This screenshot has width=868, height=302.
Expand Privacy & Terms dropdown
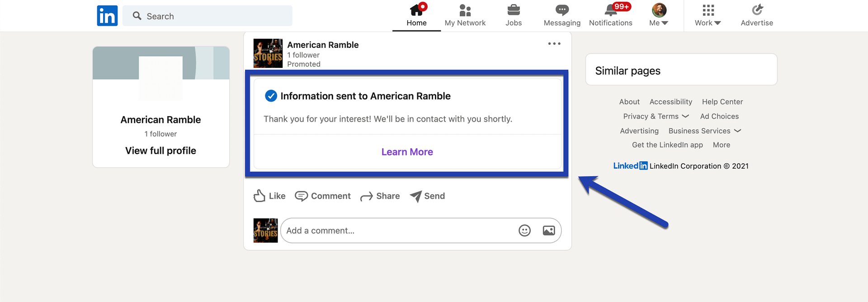click(x=656, y=116)
